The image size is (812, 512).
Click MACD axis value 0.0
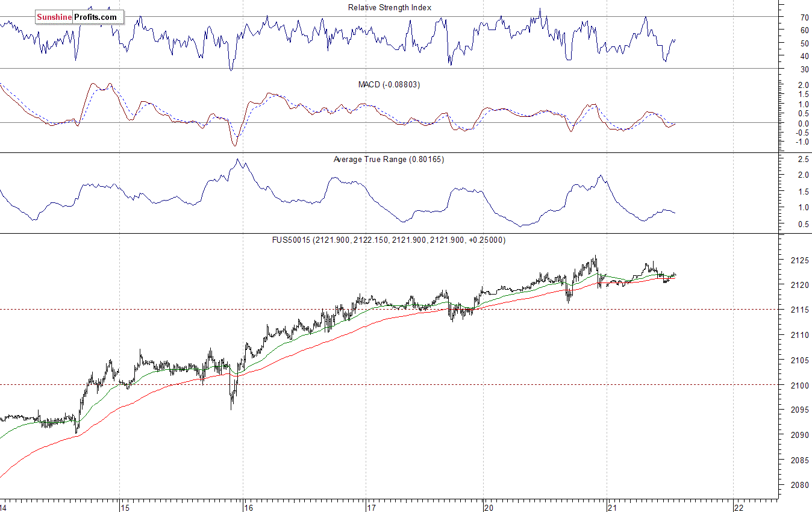(803, 123)
